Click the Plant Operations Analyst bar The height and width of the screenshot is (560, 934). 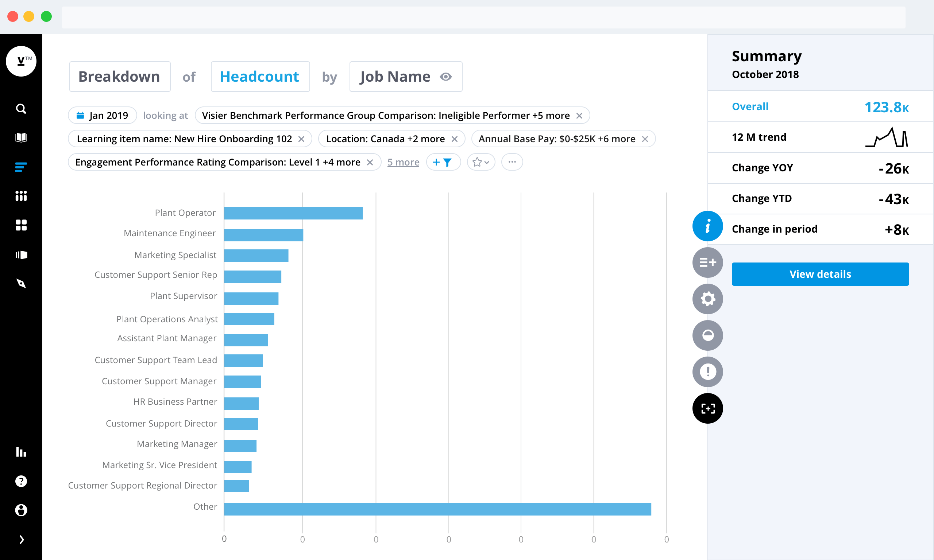[x=249, y=319]
